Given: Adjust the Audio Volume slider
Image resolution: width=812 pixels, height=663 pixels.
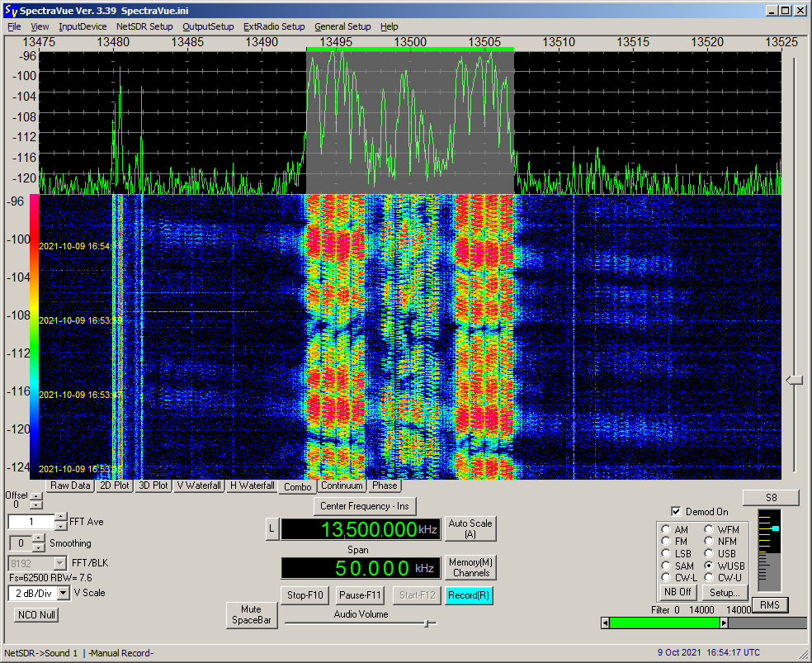Looking at the screenshot, I should pyautogui.click(x=427, y=623).
